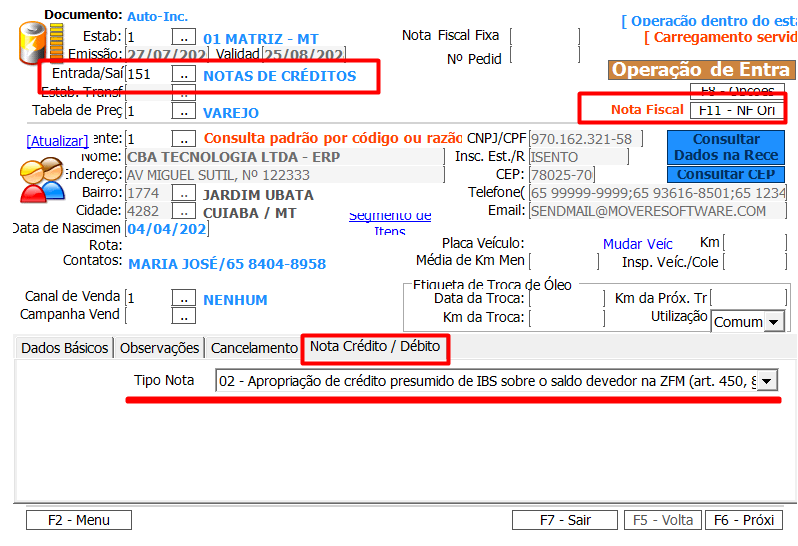The height and width of the screenshot is (546, 798).
Task: Open the Campanha Venda lookup button
Action: coord(184,315)
